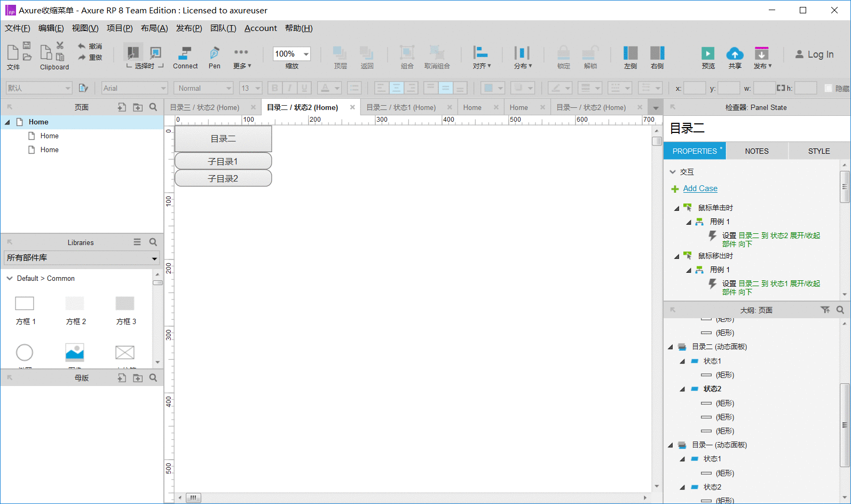
Task: Click the 预览 preview icon
Action: click(x=708, y=53)
